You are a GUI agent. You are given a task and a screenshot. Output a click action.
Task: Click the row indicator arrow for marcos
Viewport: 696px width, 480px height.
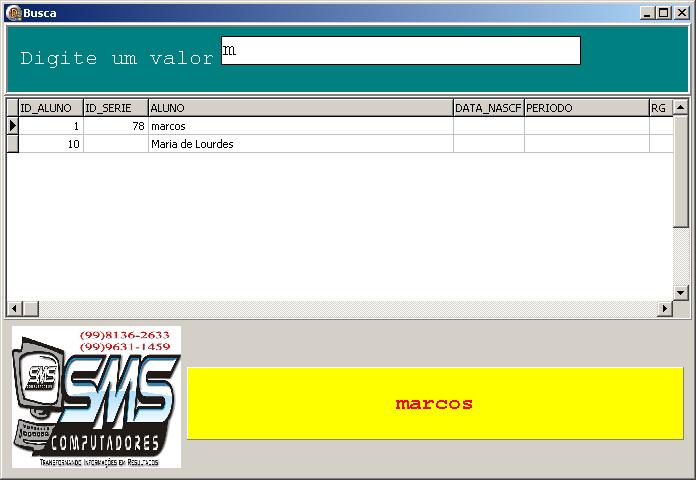pos(13,126)
